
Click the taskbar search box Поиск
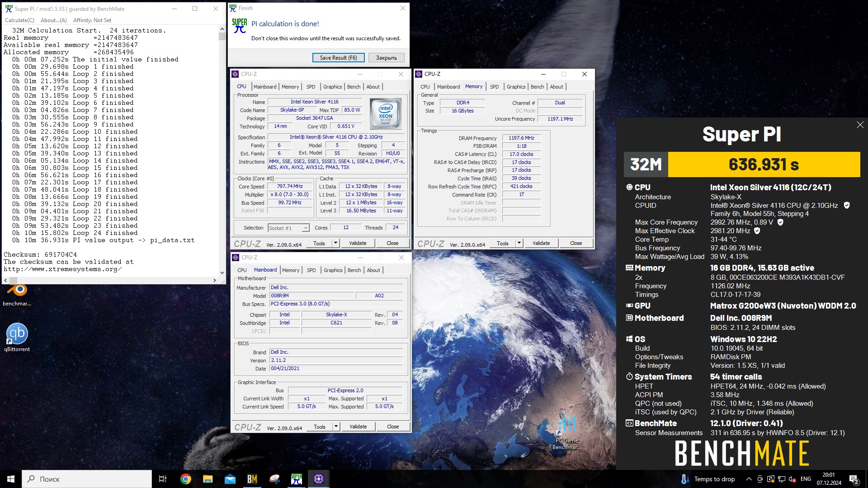[87, 479]
